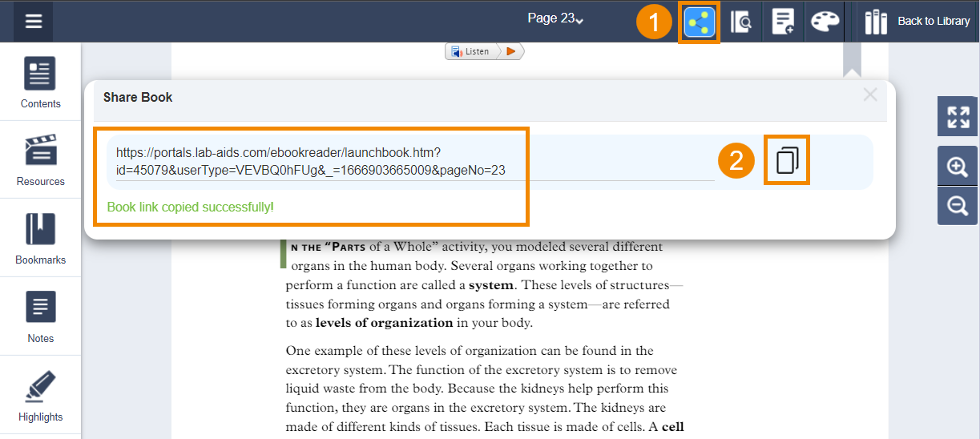Copy the book link with copy icon
The height and width of the screenshot is (439, 980).
coord(787,161)
